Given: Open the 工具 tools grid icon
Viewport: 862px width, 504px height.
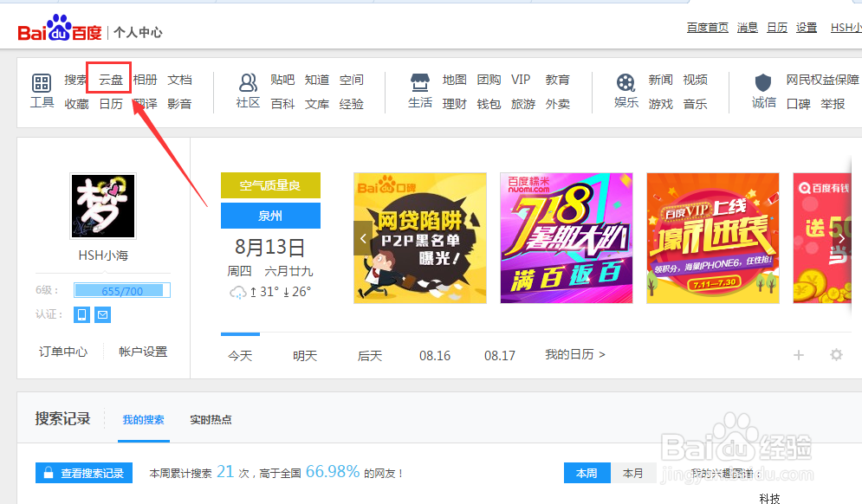Looking at the screenshot, I should 42,83.
